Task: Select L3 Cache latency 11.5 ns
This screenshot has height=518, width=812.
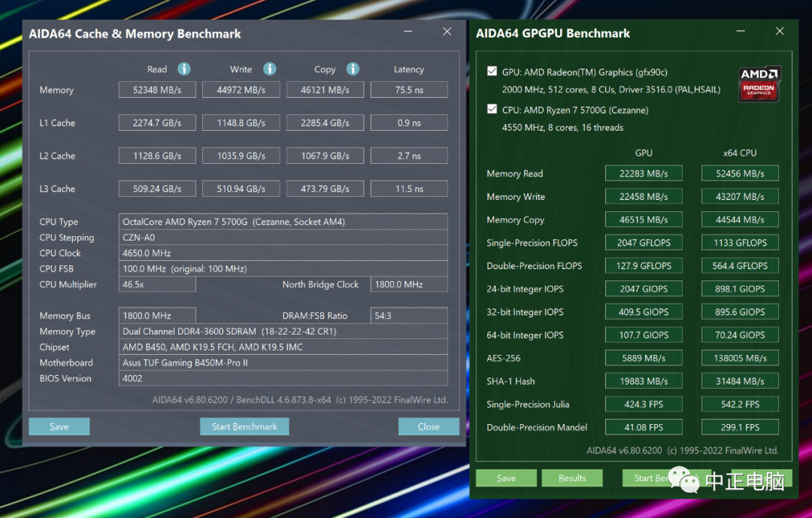Action: point(409,189)
